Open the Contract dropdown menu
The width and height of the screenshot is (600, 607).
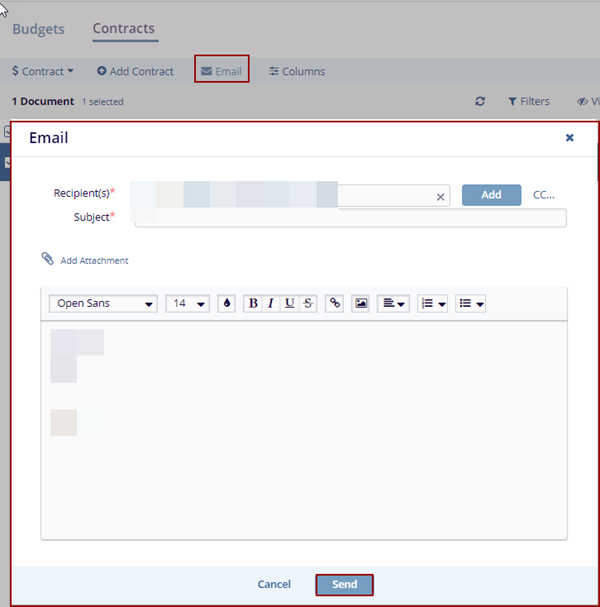[43, 71]
